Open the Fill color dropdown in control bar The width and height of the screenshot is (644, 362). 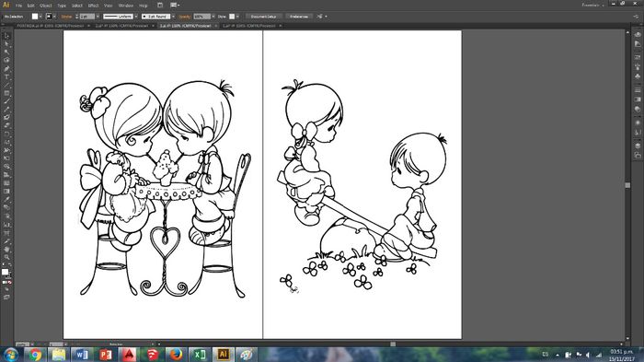tap(40, 17)
